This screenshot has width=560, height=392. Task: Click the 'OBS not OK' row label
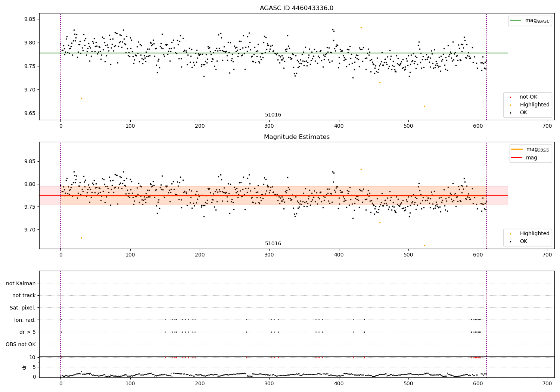click(21, 344)
